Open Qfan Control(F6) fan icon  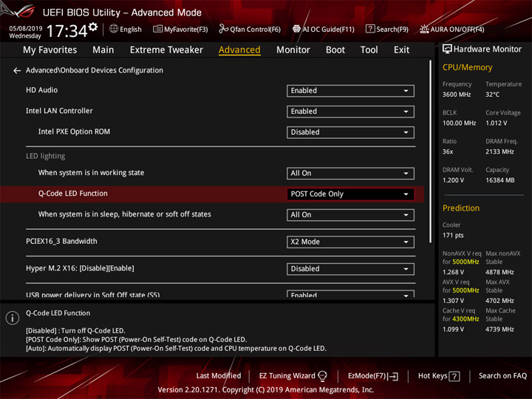223,29
